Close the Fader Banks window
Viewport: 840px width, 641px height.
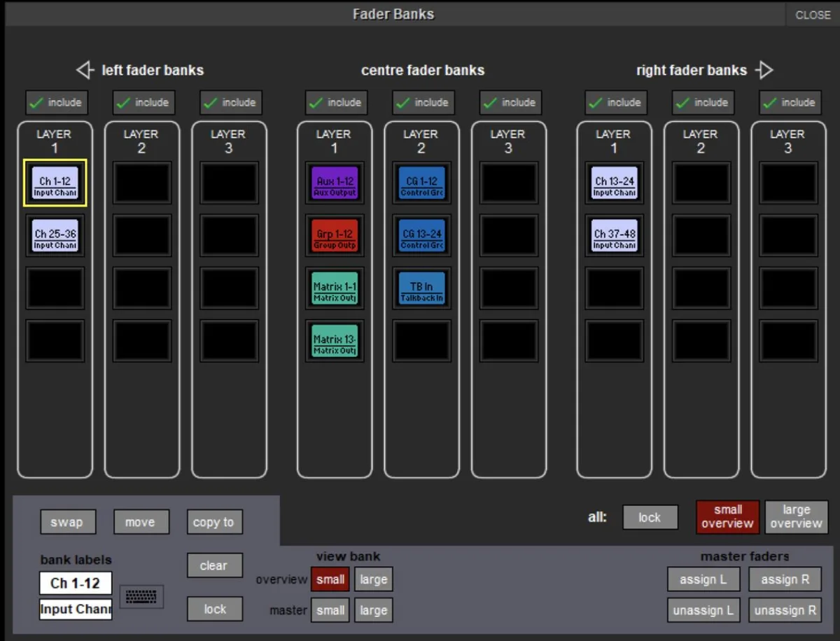(x=813, y=15)
